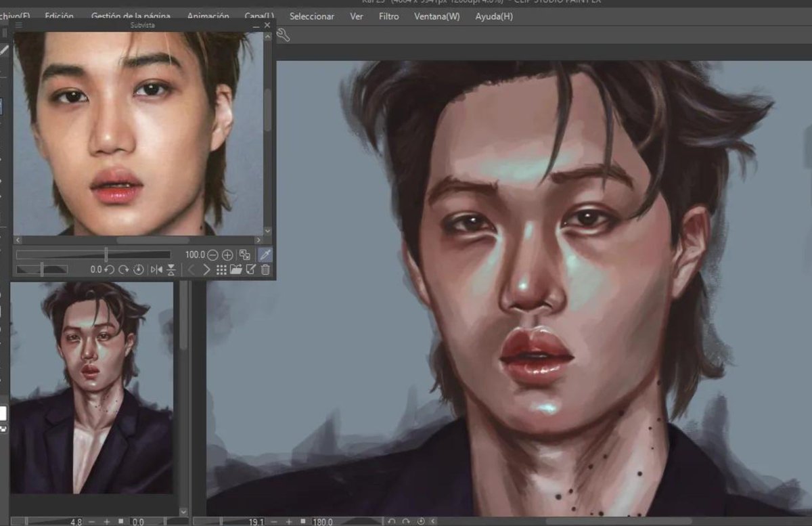This screenshot has height=526, width=812.
Task: Rotate main canvas left in status bar
Action: (x=392, y=521)
